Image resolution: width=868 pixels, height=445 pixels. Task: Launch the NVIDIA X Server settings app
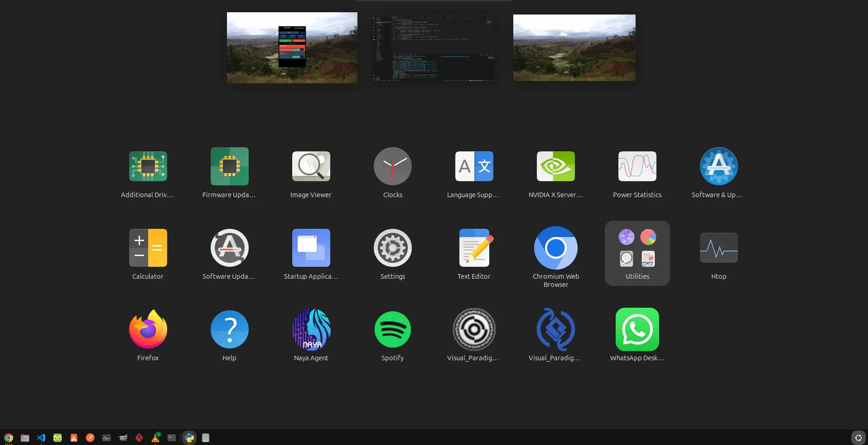click(x=555, y=167)
